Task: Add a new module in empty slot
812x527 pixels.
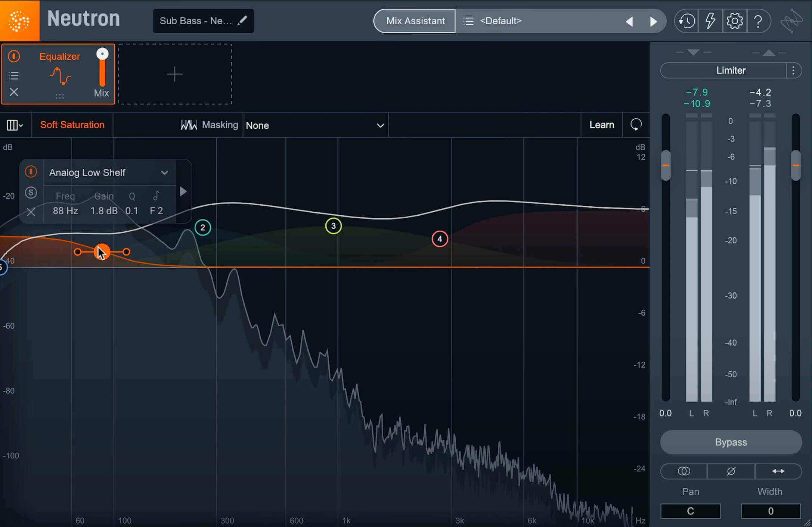Action: 175,74
